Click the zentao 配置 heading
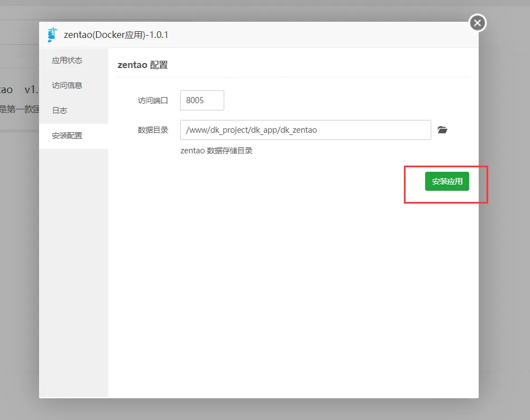The width and height of the screenshot is (530, 420). point(143,65)
